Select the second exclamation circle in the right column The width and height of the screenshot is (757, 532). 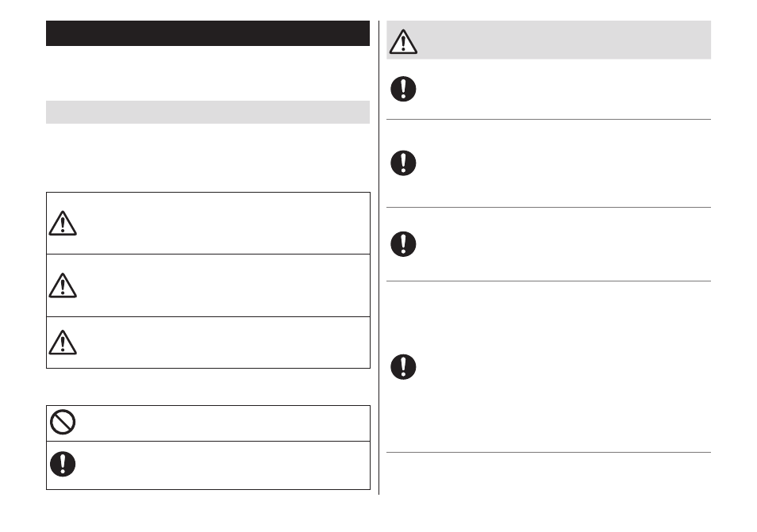point(403,163)
